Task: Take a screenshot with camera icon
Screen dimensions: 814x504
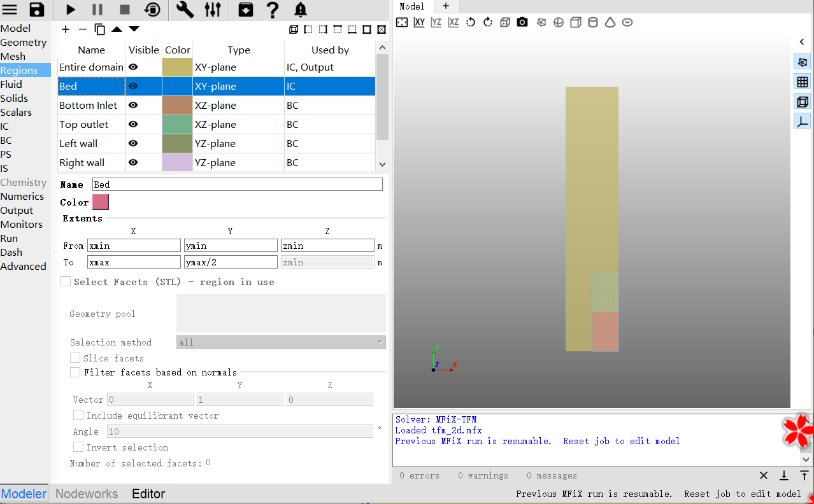Action: (x=522, y=22)
